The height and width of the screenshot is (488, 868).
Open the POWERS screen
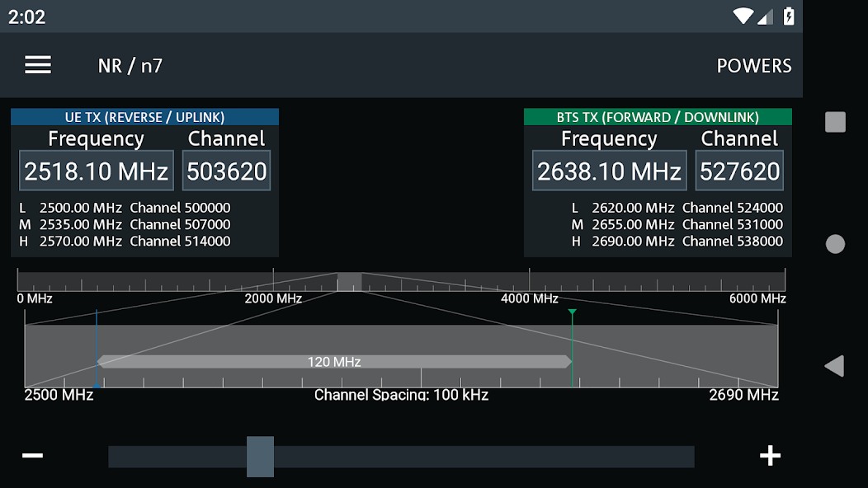point(753,65)
